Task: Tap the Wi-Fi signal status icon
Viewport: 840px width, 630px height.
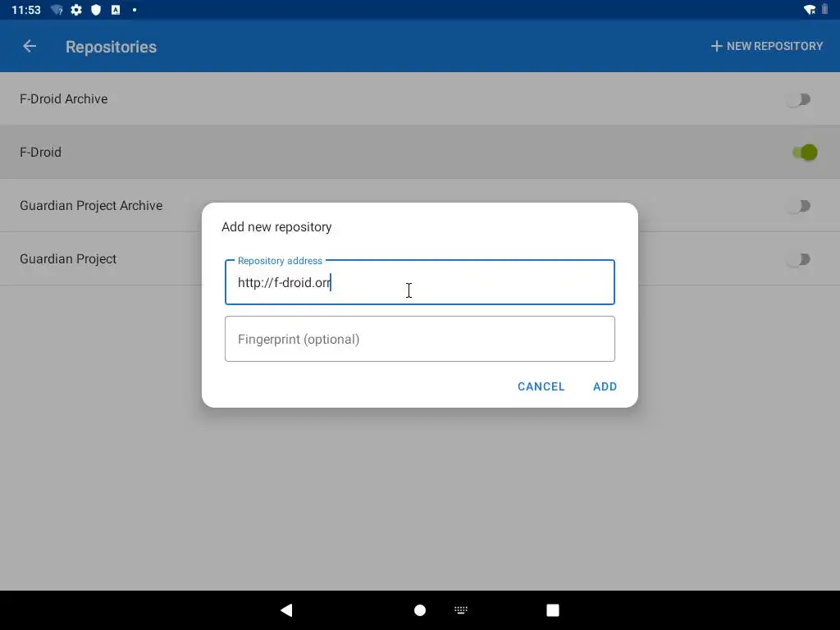Action: pyautogui.click(x=810, y=10)
